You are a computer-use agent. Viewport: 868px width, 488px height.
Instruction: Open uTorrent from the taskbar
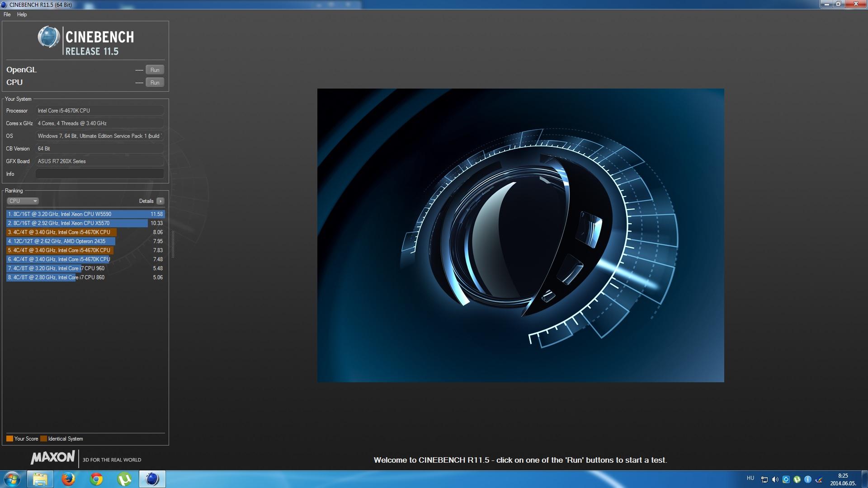click(x=124, y=479)
